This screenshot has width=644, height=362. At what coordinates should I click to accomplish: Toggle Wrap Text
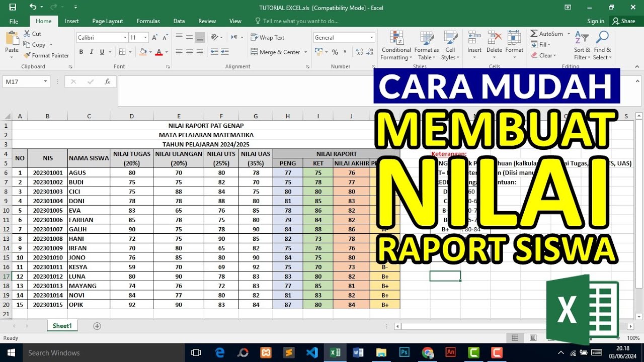268,38
